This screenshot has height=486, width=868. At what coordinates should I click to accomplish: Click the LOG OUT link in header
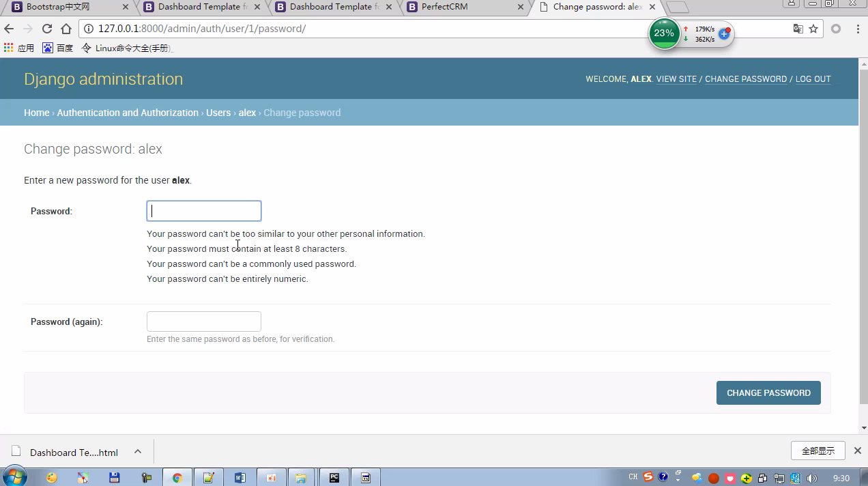pos(813,79)
